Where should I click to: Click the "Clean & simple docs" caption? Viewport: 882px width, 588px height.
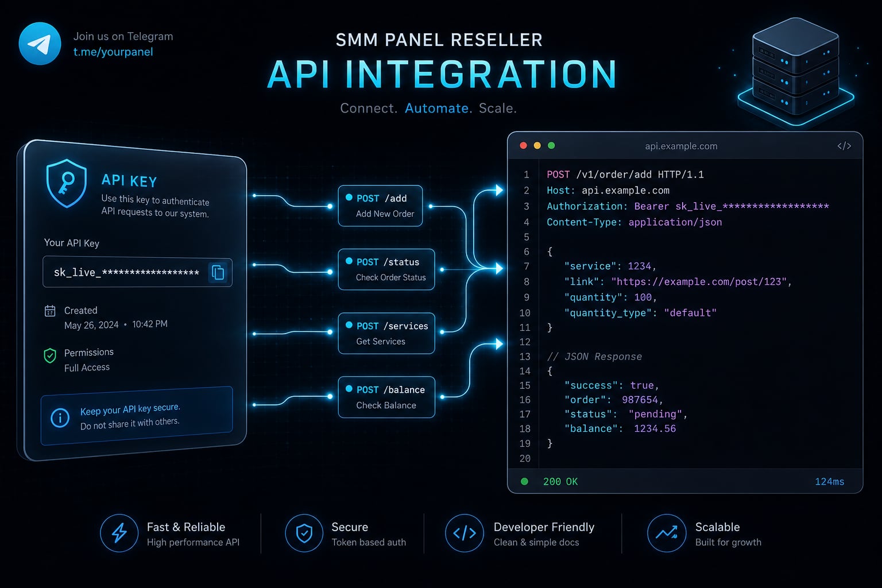tap(536, 542)
